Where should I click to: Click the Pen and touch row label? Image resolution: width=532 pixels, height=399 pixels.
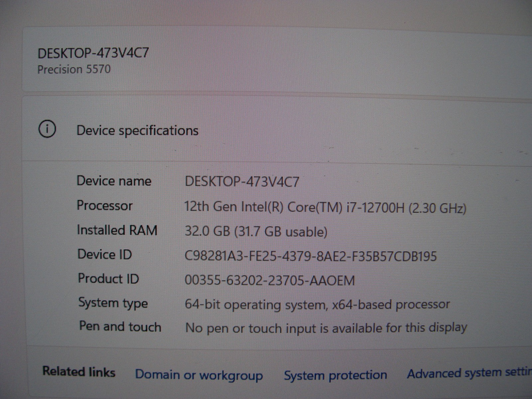coord(120,327)
